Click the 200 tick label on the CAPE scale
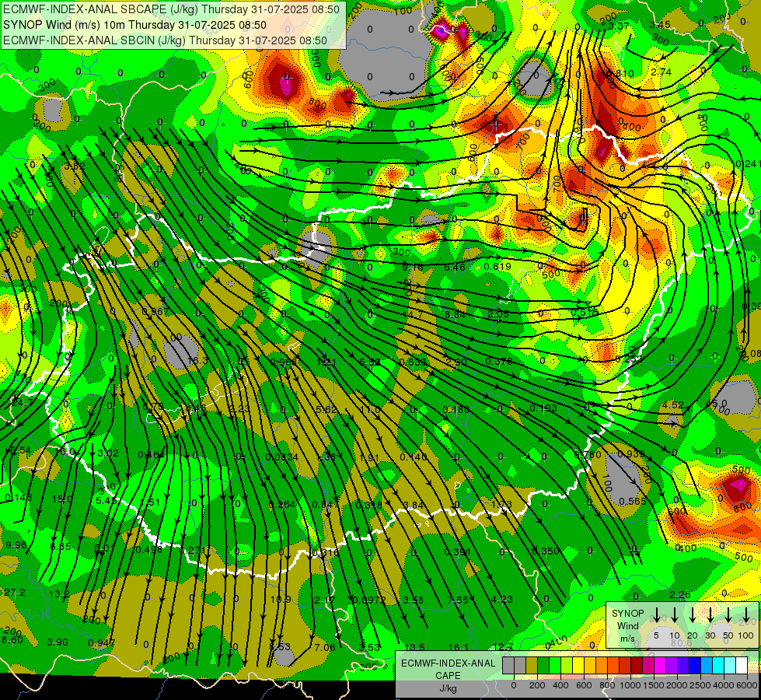Viewport: 761px width, 700px height. pyautogui.click(x=537, y=685)
